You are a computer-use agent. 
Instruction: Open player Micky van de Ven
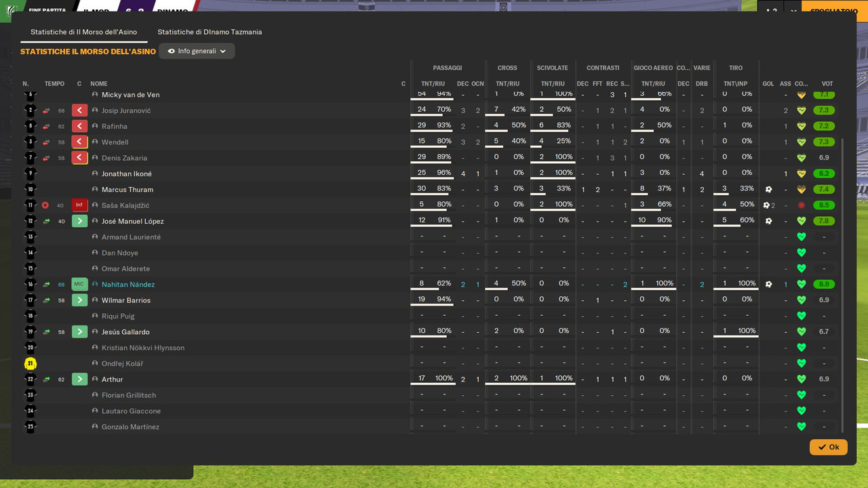[x=130, y=95]
